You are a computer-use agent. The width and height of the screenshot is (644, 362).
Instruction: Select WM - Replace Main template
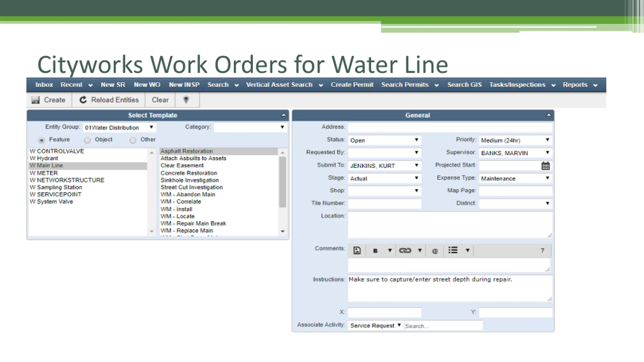point(219,231)
